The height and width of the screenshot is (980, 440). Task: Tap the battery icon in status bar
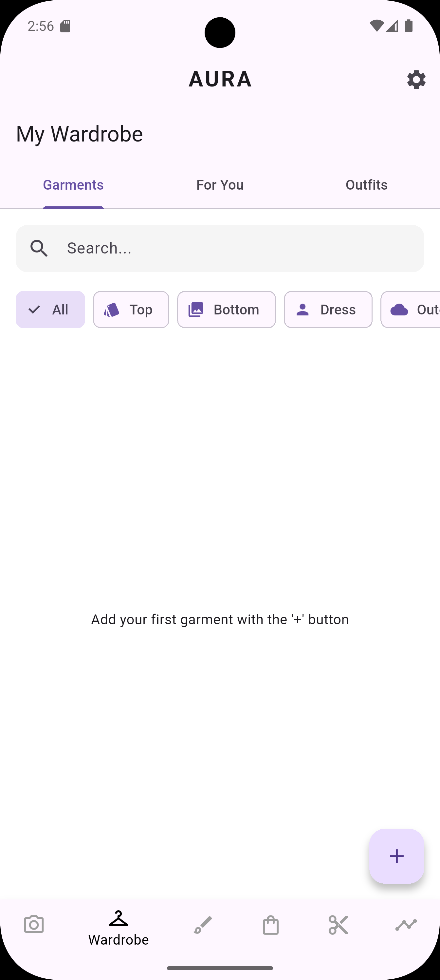pos(409,26)
